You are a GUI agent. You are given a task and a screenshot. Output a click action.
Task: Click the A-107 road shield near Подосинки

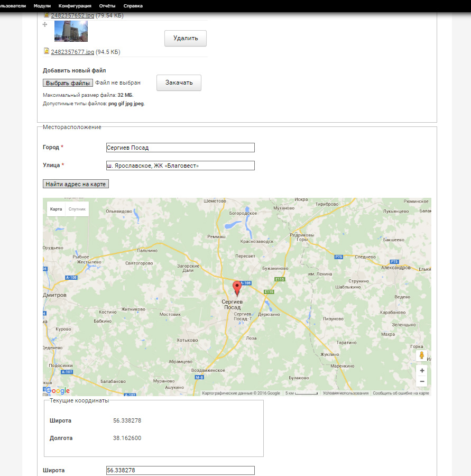point(67,372)
